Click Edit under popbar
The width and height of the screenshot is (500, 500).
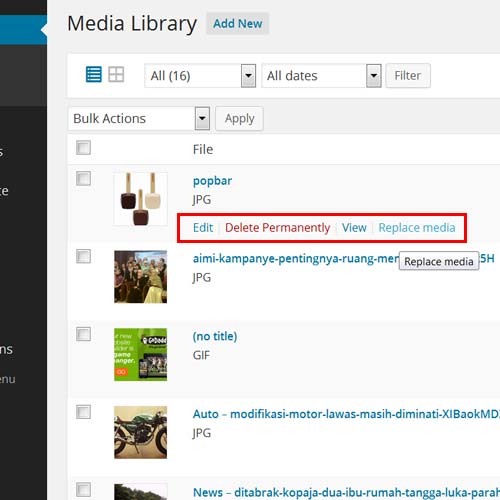203,228
